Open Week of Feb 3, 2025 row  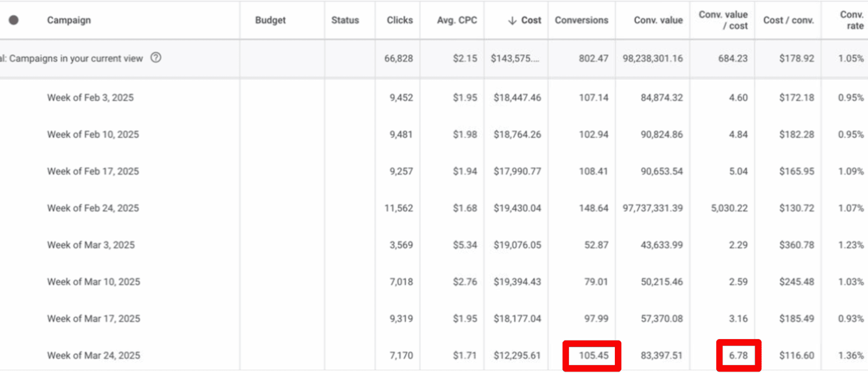[90, 98]
